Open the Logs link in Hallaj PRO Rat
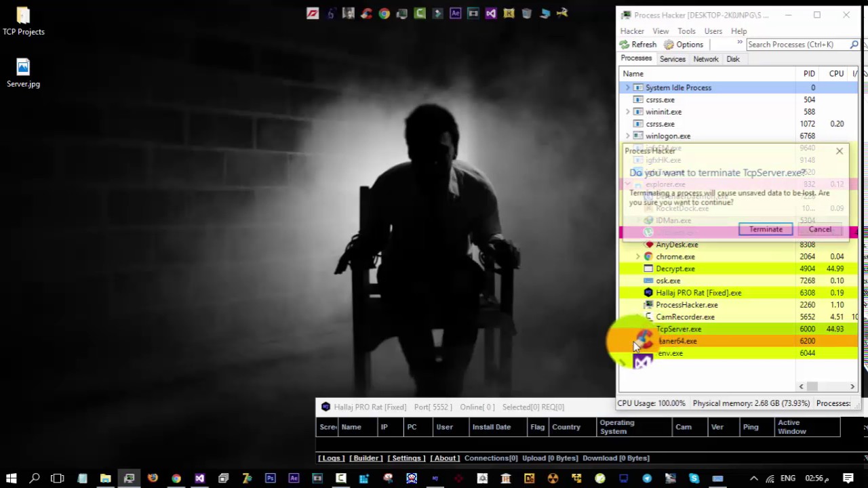868x488 pixels. pyautogui.click(x=331, y=458)
